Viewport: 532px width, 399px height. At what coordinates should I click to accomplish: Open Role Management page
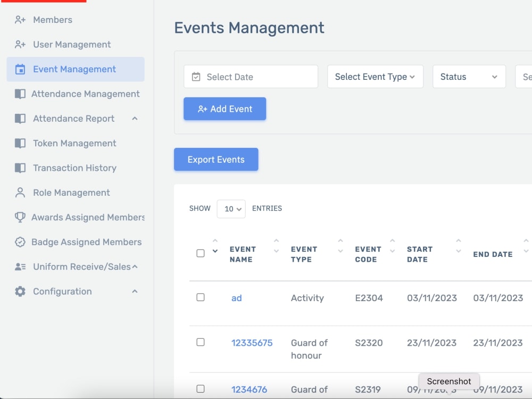click(71, 193)
